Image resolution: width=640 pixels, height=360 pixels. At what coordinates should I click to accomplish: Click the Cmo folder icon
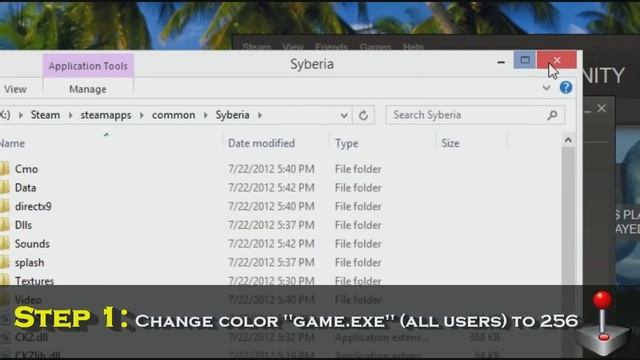coord(4,169)
